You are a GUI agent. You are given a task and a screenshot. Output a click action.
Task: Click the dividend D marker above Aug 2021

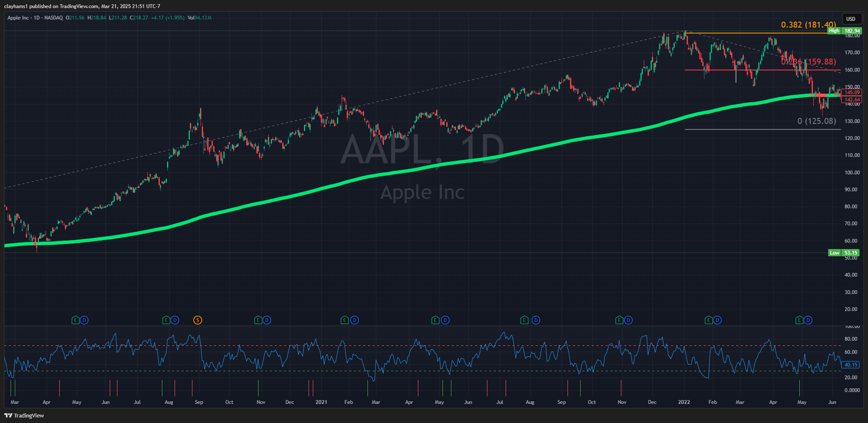[536, 320]
